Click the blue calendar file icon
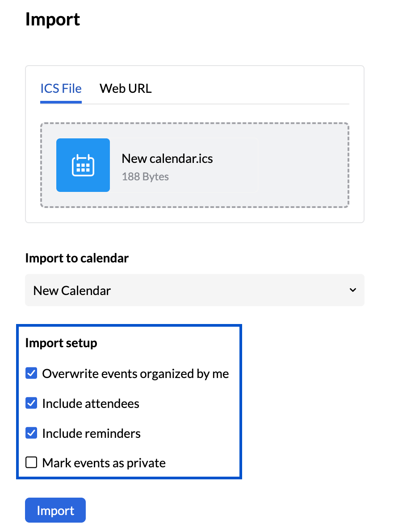Image resolution: width=394 pixels, height=532 pixels. [x=83, y=165]
